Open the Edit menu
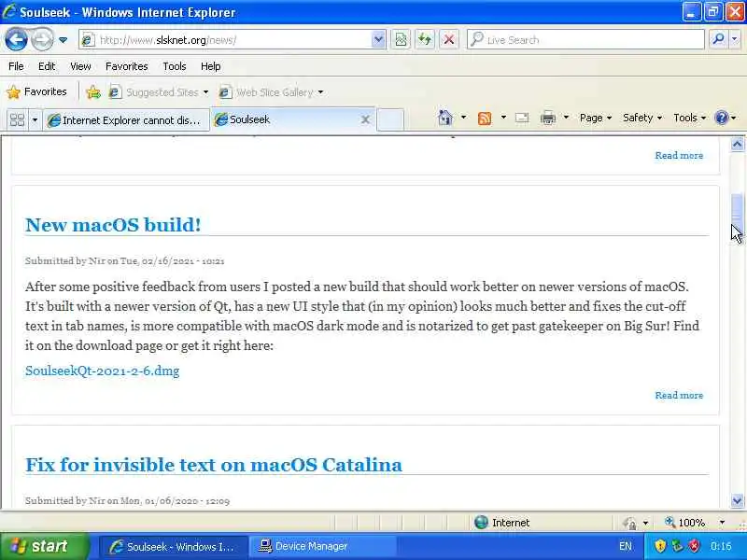The width and height of the screenshot is (747, 560). (x=47, y=66)
